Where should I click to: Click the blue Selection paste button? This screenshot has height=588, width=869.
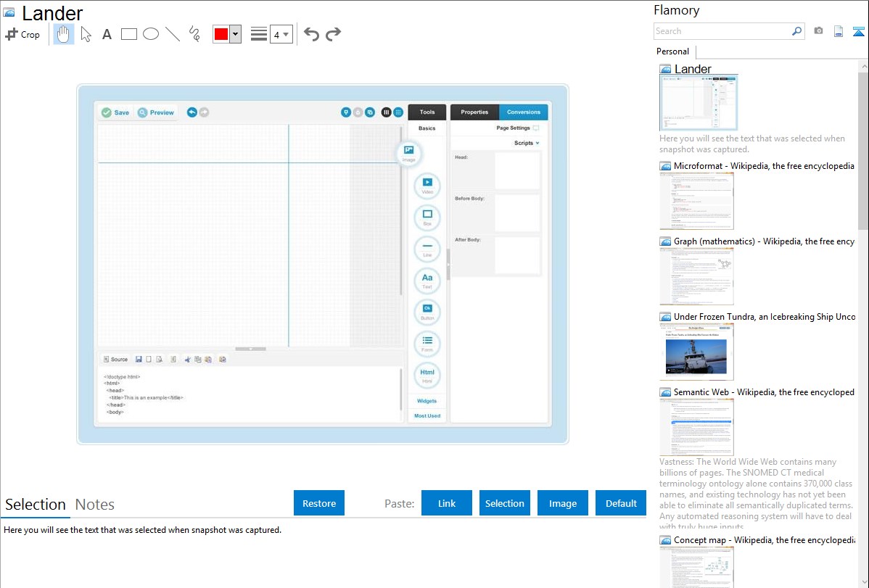[505, 503]
